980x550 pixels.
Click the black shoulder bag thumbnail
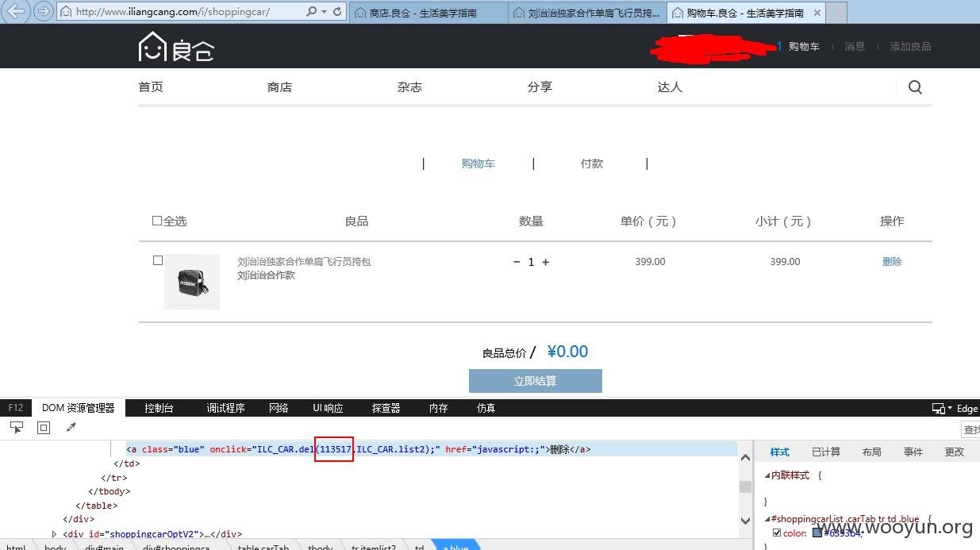(x=192, y=282)
